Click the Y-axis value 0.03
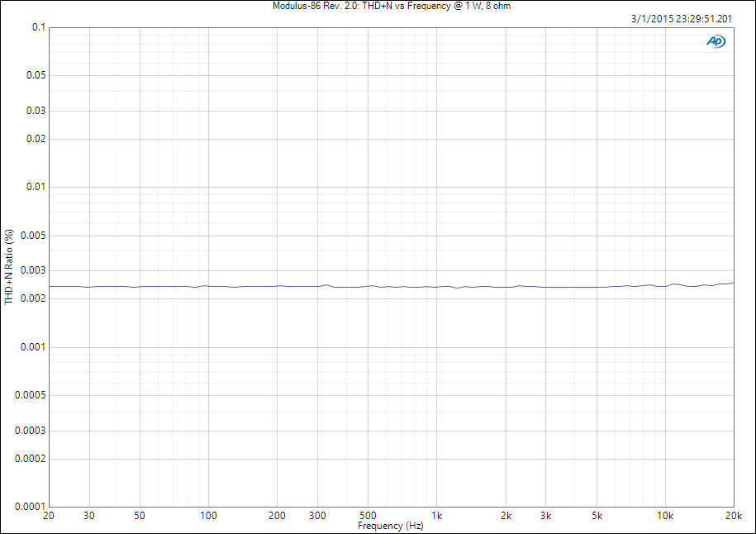Screen dimensions: 756x534 36,111
